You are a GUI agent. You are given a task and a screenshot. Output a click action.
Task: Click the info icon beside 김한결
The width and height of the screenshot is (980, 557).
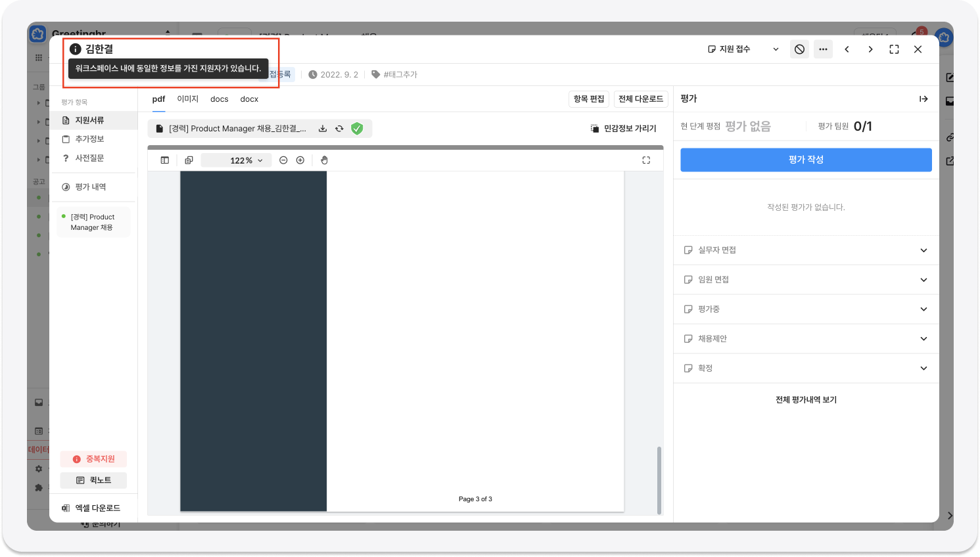[x=76, y=49]
